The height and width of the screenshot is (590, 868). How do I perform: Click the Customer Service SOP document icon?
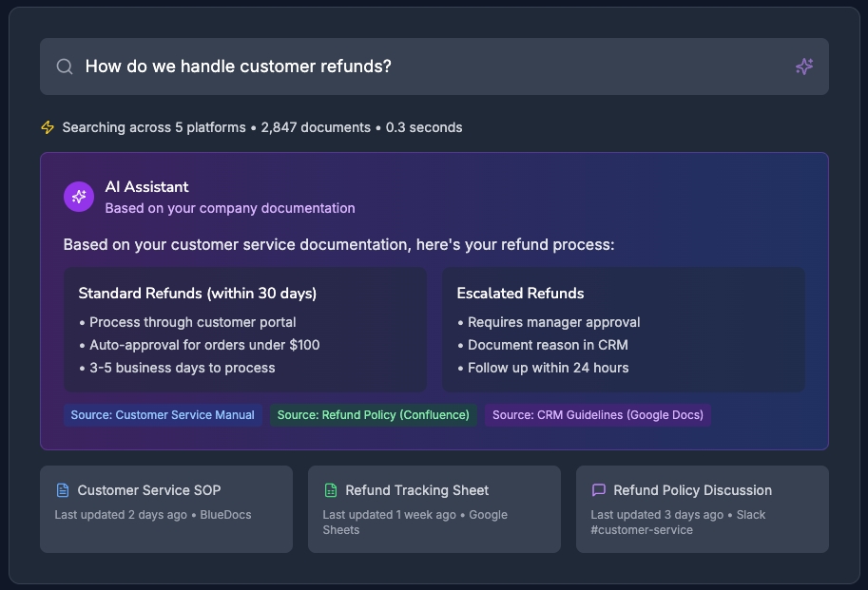click(x=63, y=490)
